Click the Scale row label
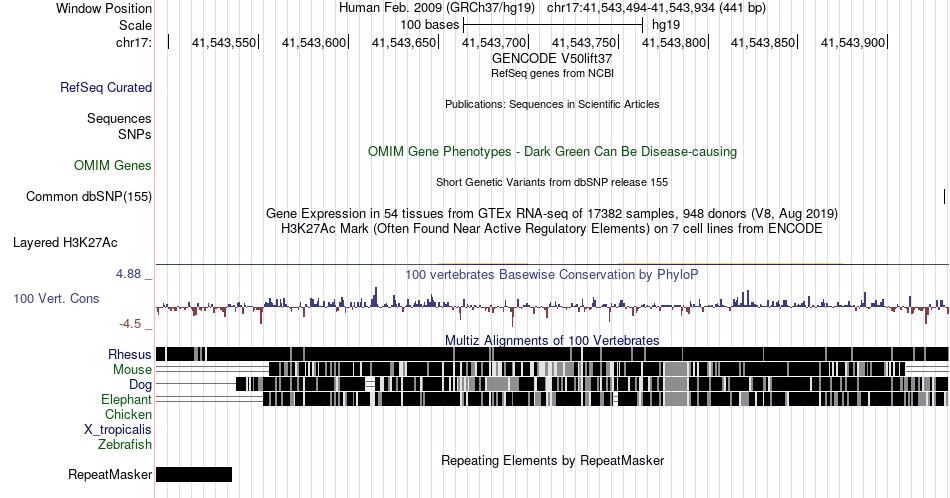Screen dimensions: 950x498 [x=135, y=25]
